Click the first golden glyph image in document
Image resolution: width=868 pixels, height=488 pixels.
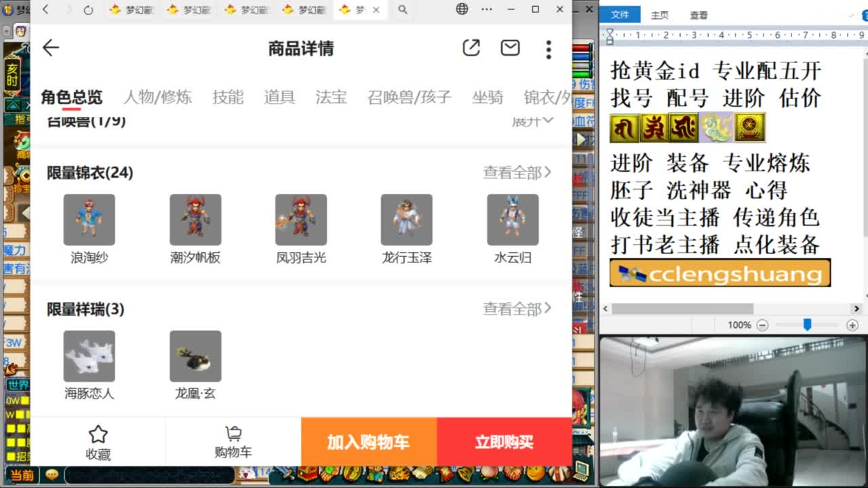[x=624, y=127]
